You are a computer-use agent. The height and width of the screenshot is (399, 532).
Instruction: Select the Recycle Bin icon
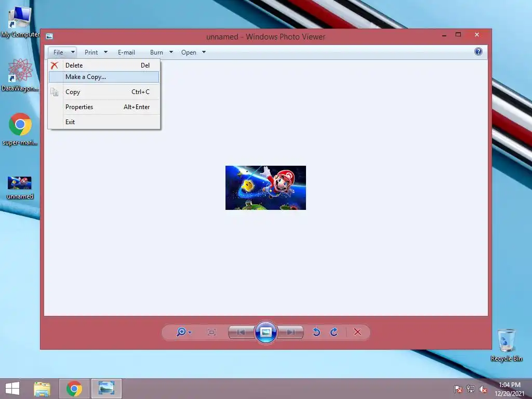pyautogui.click(x=506, y=345)
